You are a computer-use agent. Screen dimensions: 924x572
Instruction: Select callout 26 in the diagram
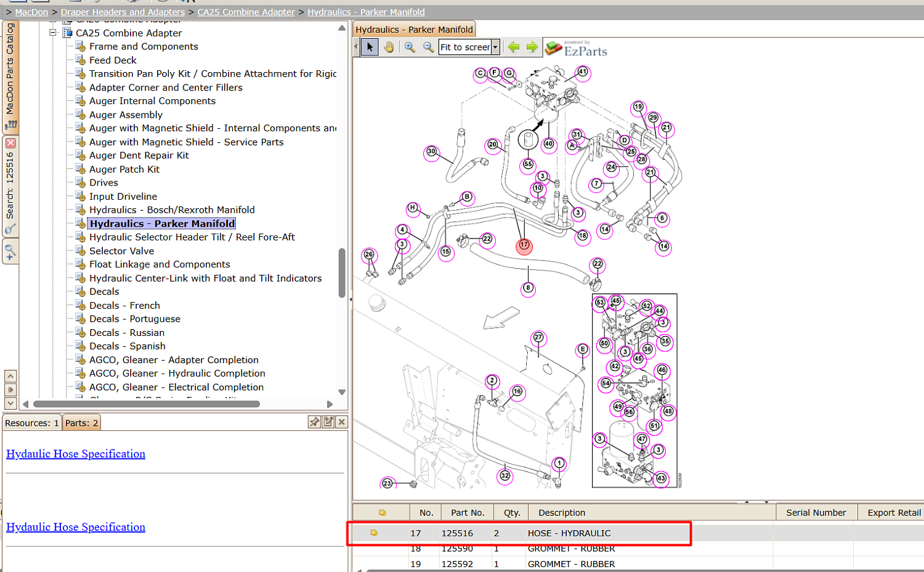[369, 255]
